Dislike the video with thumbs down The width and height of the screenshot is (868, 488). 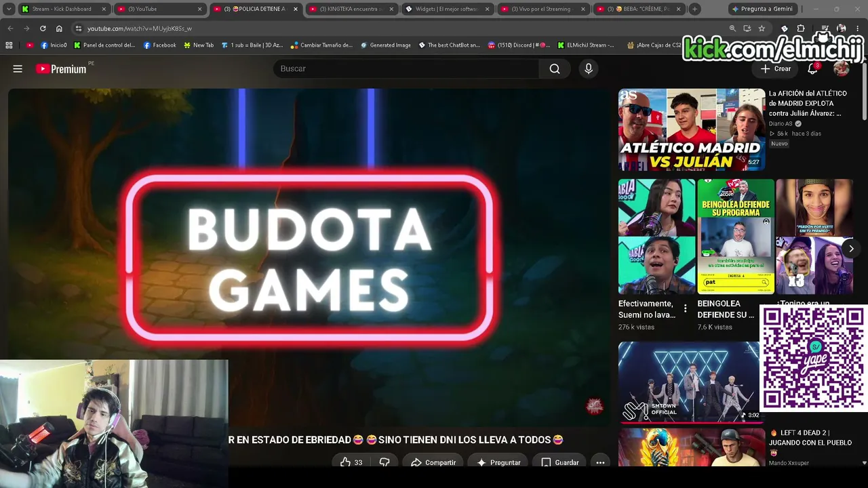coord(384,462)
